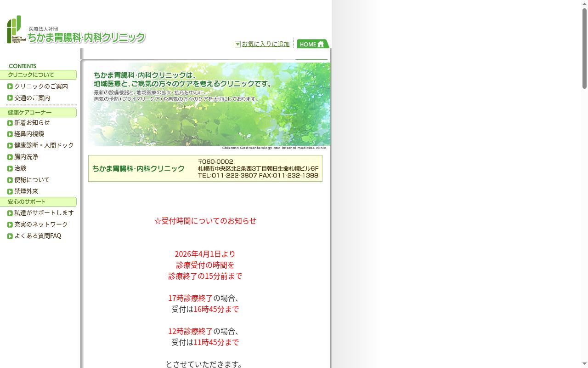Click the green arrow icon beside お気に入りに追加
Image resolution: width=588 pixels, height=368 pixels.
tap(237, 44)
